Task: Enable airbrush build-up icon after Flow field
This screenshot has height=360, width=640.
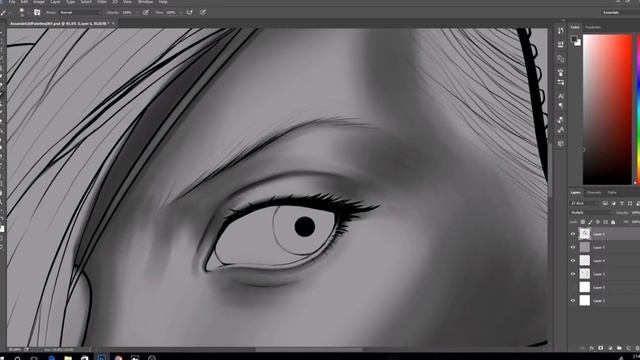Action: point(189,12)
